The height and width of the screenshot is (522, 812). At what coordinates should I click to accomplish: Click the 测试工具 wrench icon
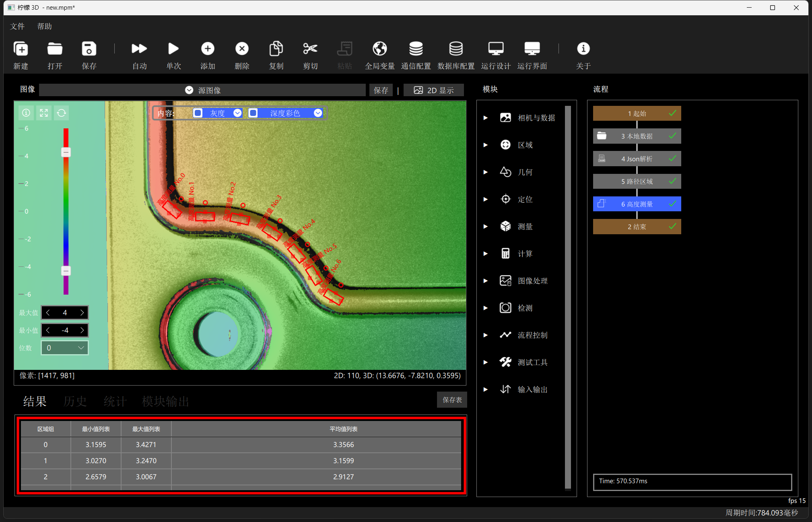pyautogui.click(x=505, y=362)
